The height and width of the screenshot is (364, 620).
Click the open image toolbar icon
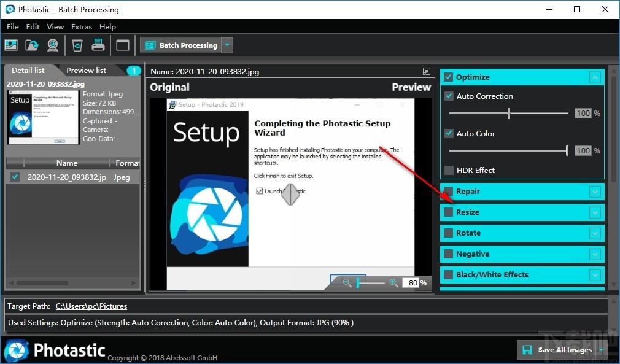11,45
